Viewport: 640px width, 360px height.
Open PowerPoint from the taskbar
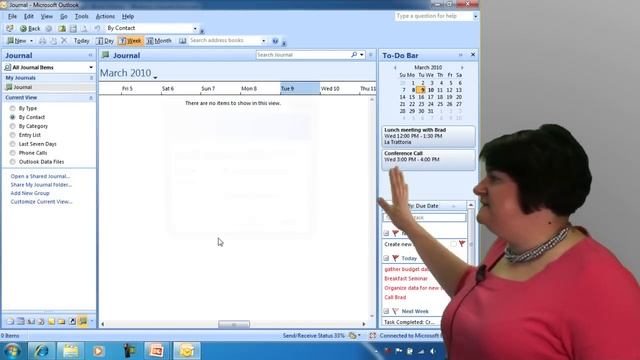157,351
